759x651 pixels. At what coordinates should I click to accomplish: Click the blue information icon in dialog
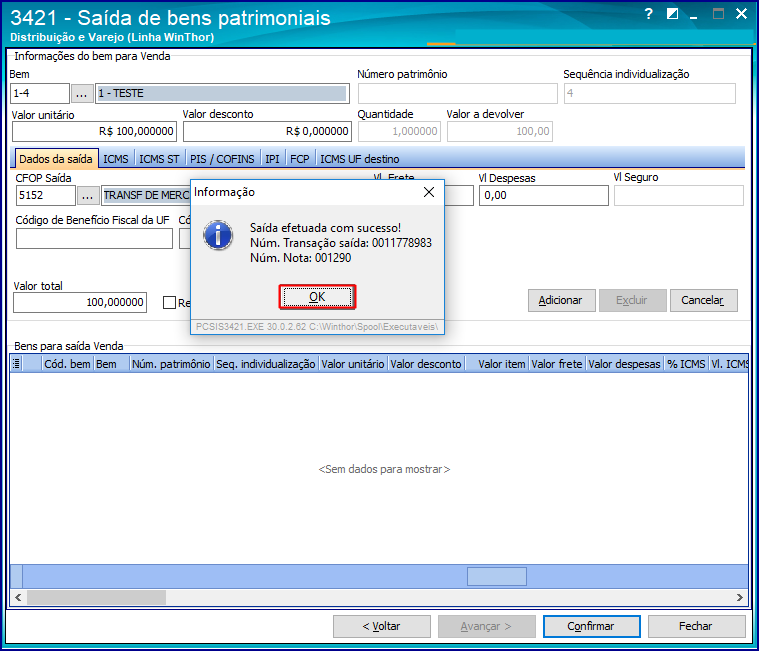218,235
